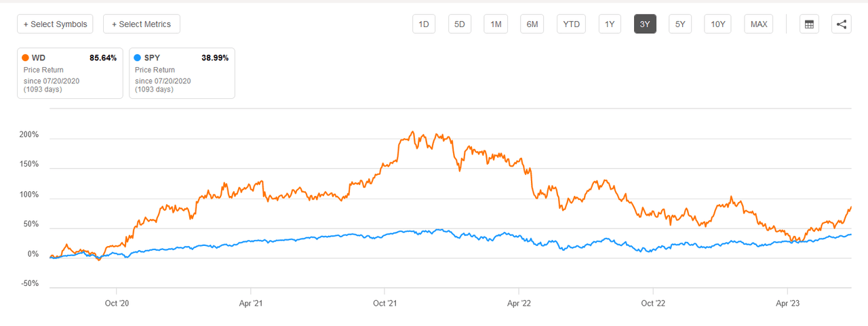Open the Select Symbols picker
The width and height of the screenshot is (868, 326).
pyautogui.click(x=56, y=24)
